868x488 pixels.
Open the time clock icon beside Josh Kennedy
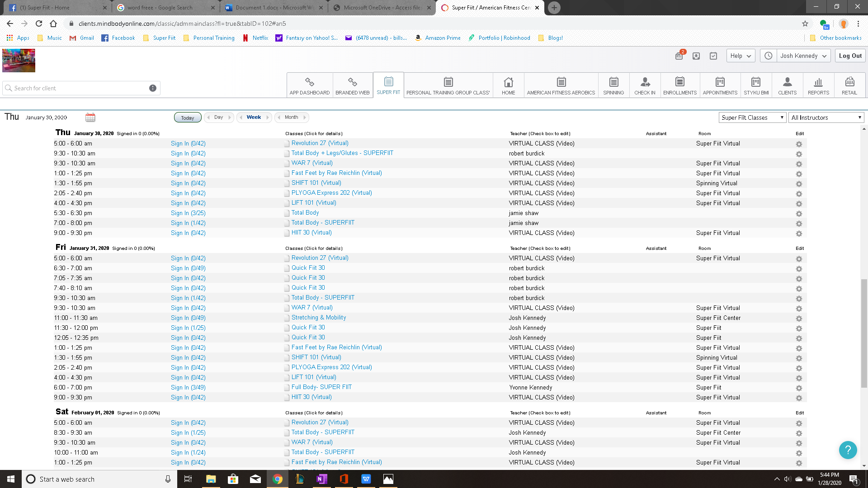click(768, 56)
